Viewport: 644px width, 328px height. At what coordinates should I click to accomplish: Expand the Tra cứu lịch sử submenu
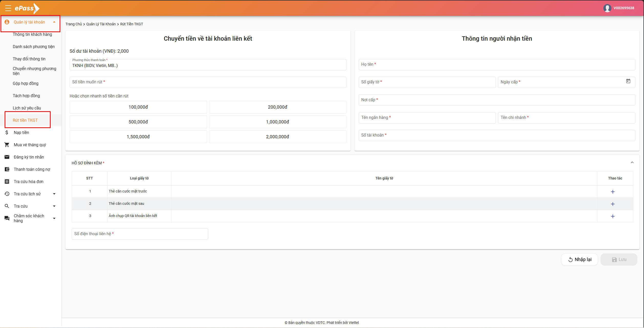pos(54,194)
